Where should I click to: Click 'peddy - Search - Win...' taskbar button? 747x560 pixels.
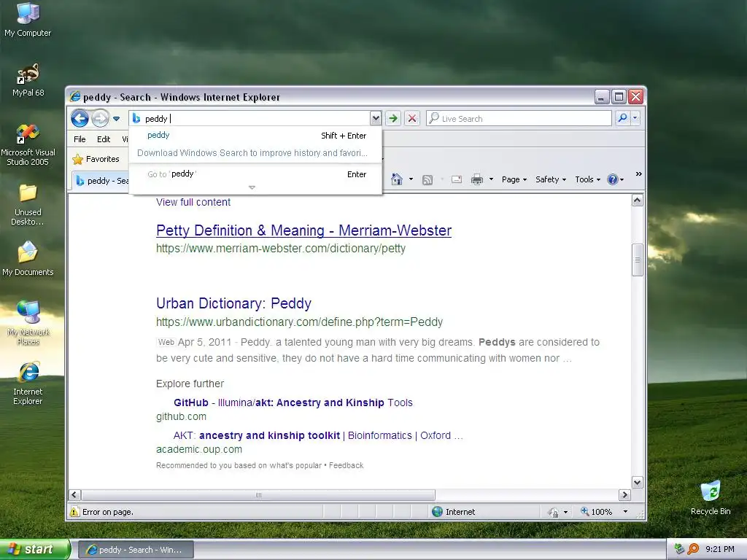(136, 550)
